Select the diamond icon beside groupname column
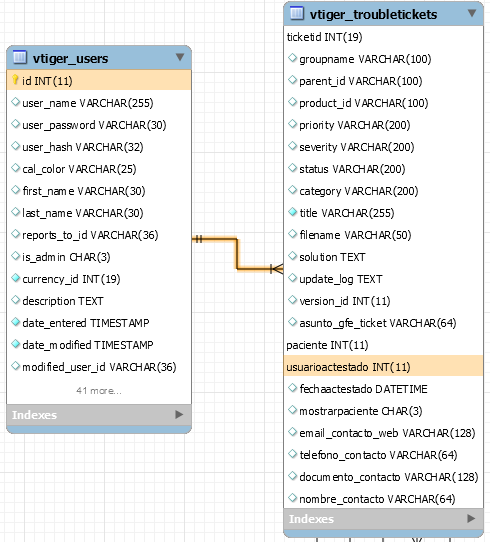The width and height of the screenshot is (490, 542). tap(293, 58)
